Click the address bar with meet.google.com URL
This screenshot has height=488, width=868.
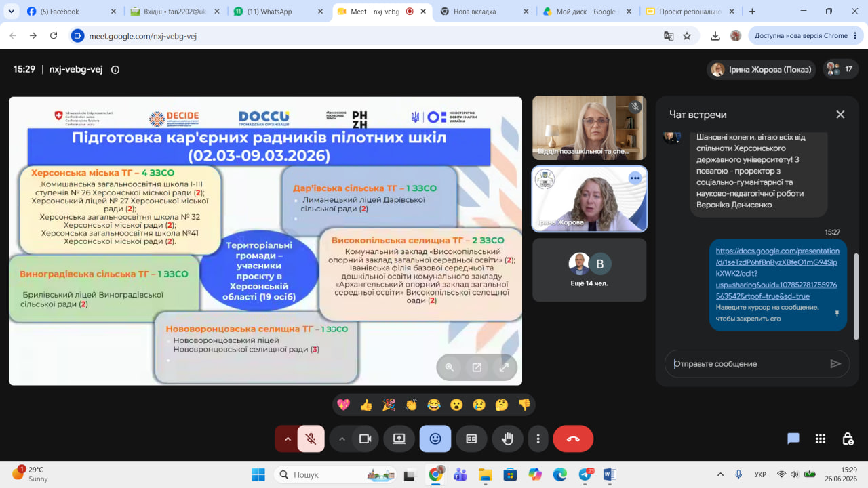coord(366,36)
